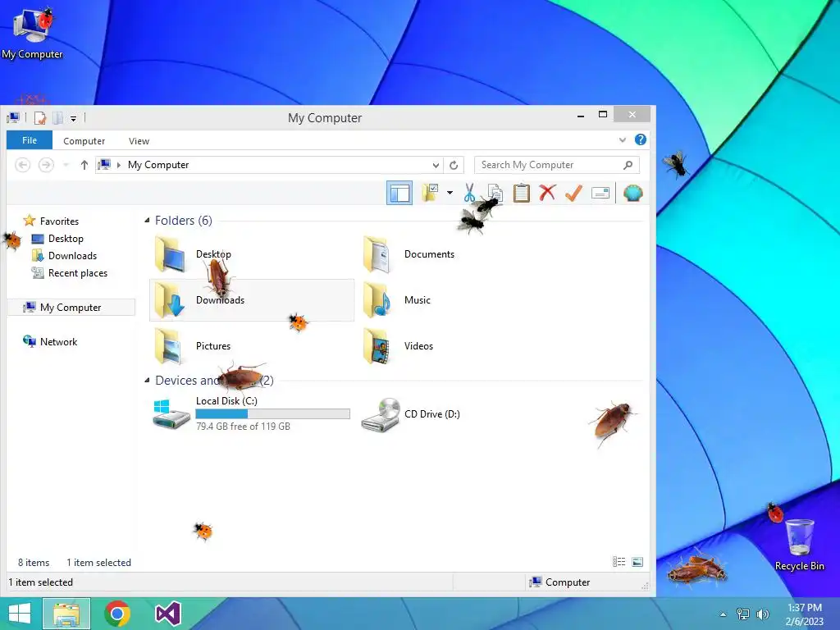Click the '79.4 GB free of 119 GB' text
This screenshot has width=840, height=630.
point(243,427)
